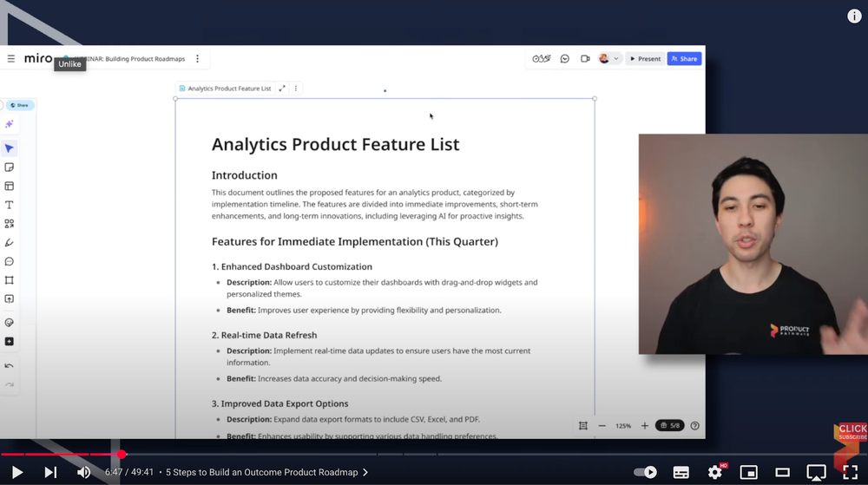
Task: Open the comments reactions panel
Action: (x=565, y=59)
